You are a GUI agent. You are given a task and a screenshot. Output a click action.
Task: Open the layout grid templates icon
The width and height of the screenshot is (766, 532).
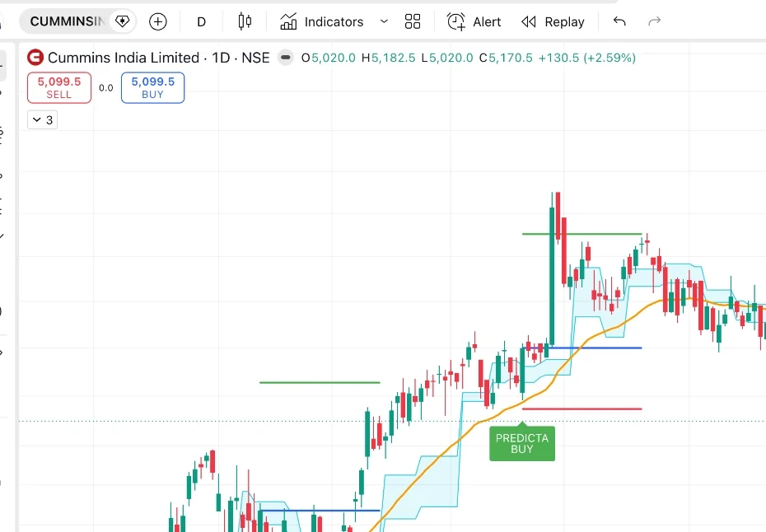click(413, 21)
